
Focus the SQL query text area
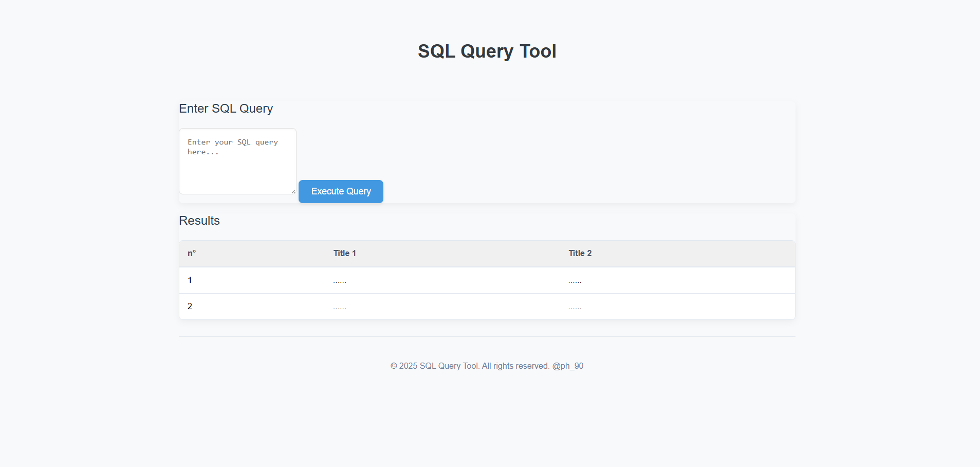tap(237, 161)
